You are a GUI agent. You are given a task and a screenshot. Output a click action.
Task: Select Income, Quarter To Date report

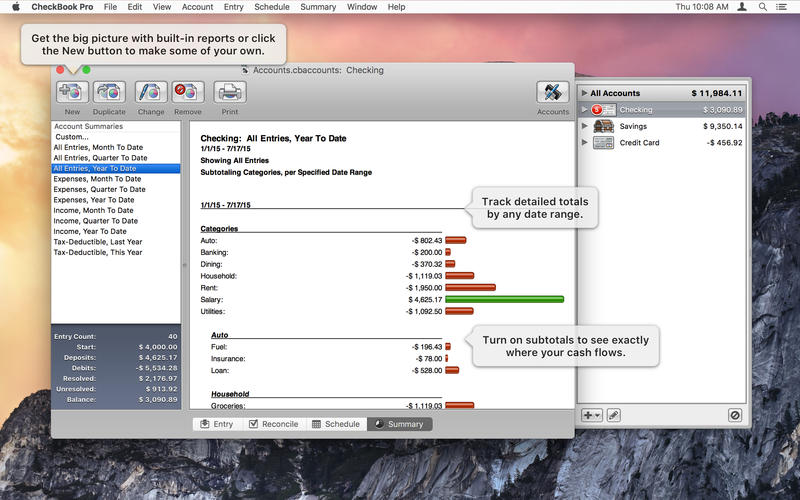pos(116,221)
